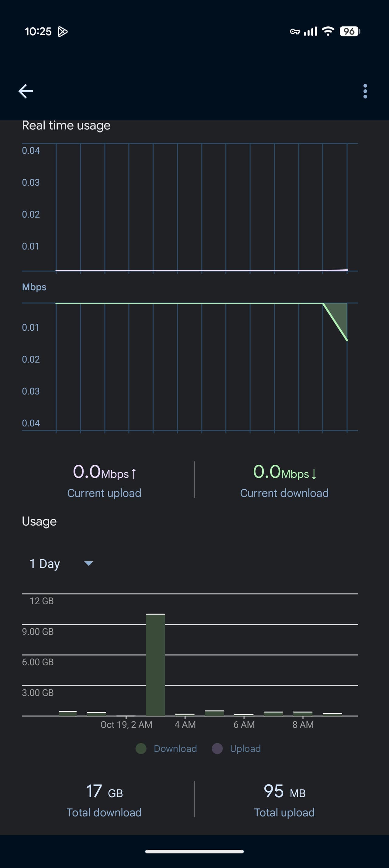The image size is (389, 868).
Task: Tap the 95 MB Total upload figure
Action: (x=284, y=800)
